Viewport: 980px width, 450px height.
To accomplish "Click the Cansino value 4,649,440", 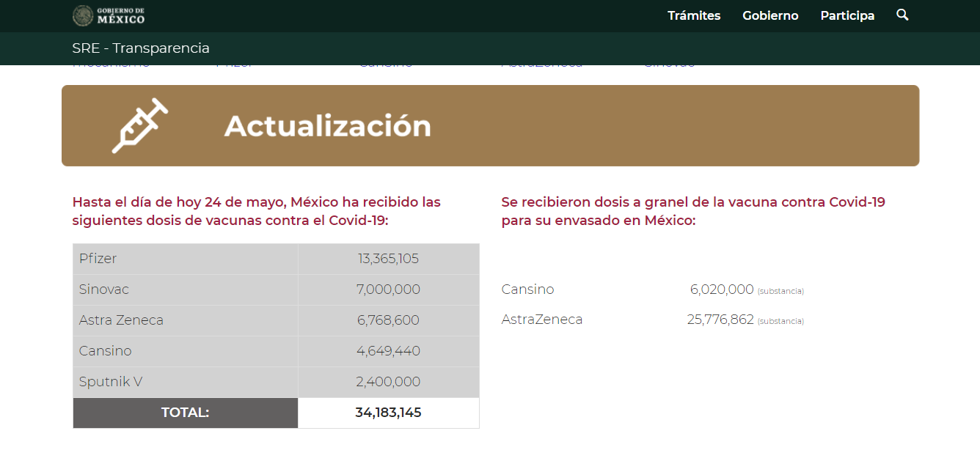I will click(x=388, y=351).
